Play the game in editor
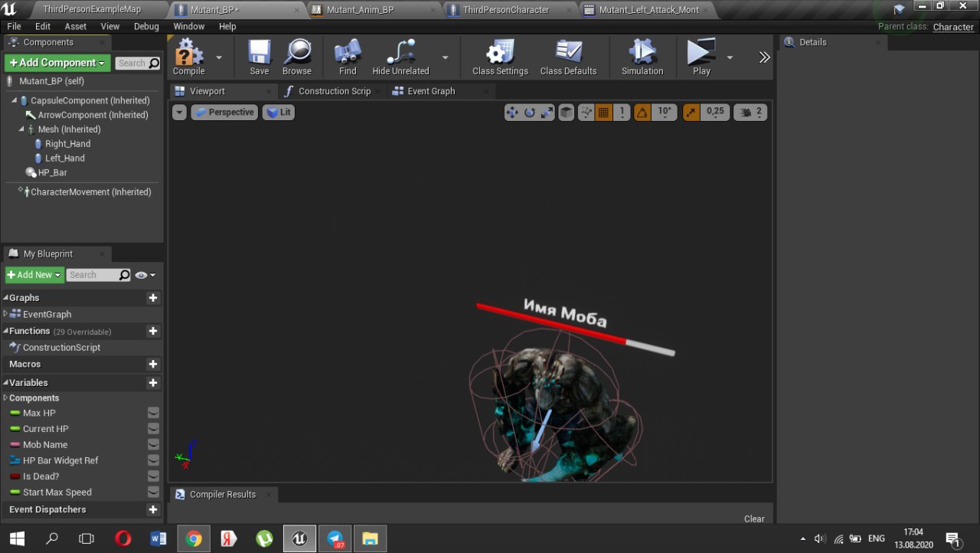The height and width of the screenshot is (553, 980). tap(701, 57)
